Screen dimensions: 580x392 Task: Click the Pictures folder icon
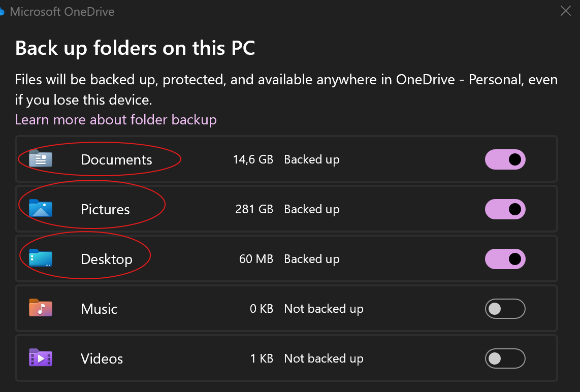click(x=41, y=209)
